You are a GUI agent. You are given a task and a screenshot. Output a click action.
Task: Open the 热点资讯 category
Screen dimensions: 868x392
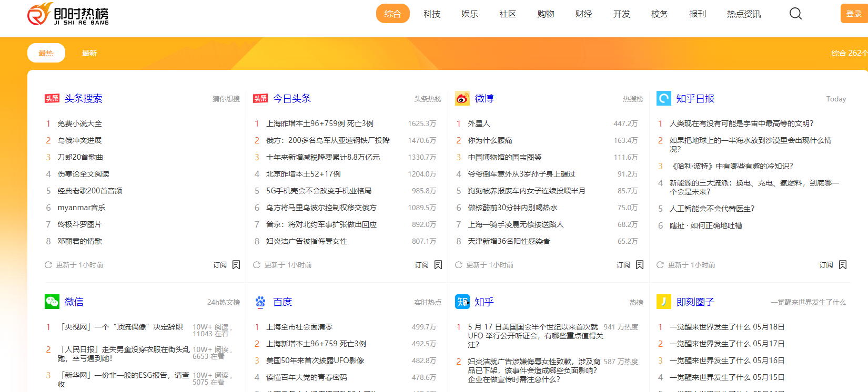click(x=744, y=14)
